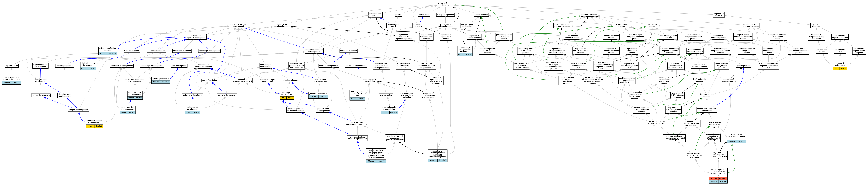The width and height of the screenshot is (868, 185).
Task: Select the "appendage development" node
Action: (x=209, y=51)
